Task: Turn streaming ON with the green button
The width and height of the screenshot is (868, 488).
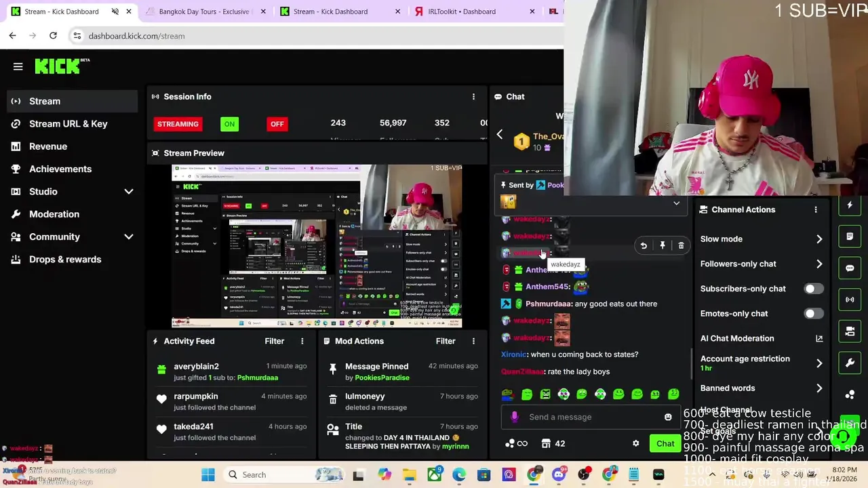Action: point(229,124)
